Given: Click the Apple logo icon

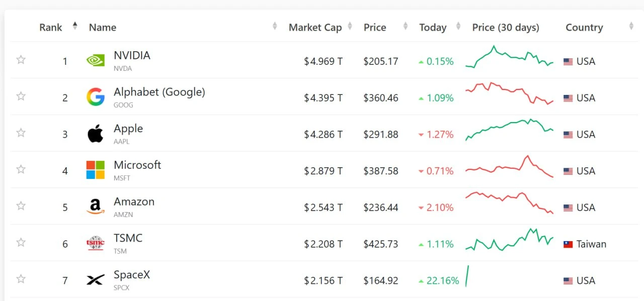Looking at the screenshot, I should (x=96, y=134).
